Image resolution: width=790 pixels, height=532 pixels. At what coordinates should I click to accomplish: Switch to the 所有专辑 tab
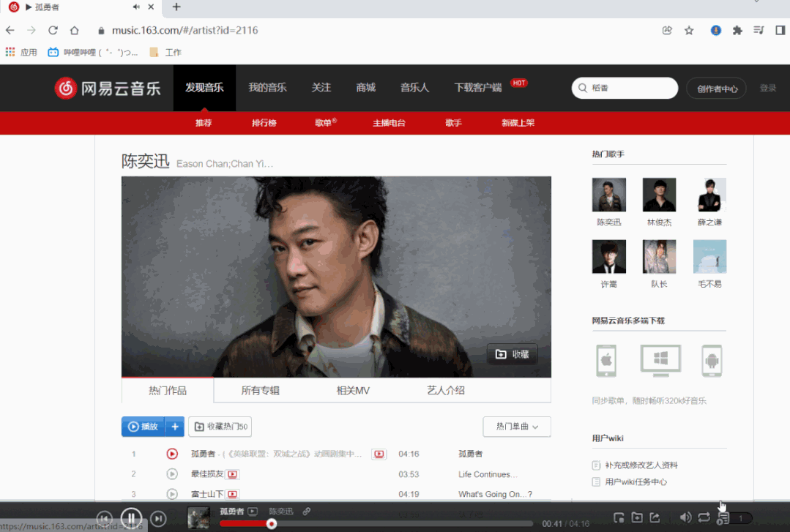(x=260, y=391)
